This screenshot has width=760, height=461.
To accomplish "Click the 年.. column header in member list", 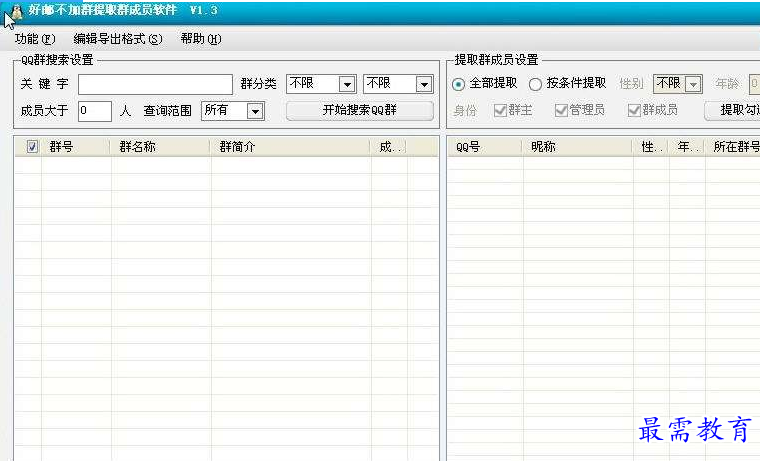I will [x=687, y=147].
